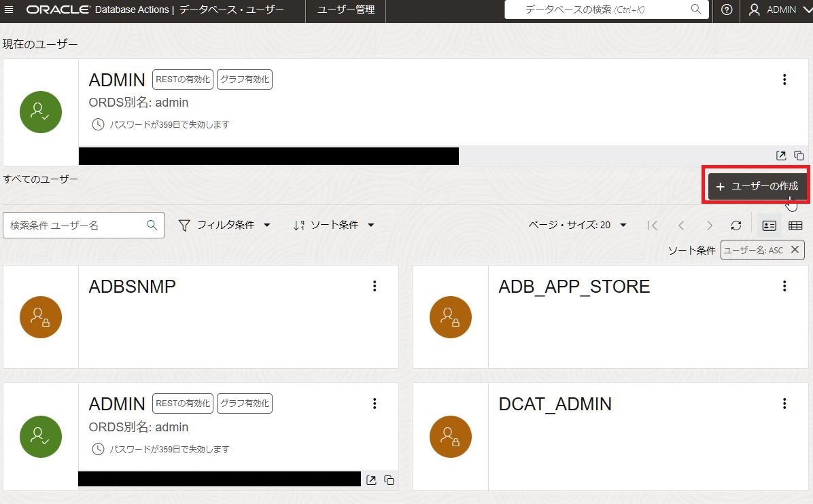
Task: Click the current user ADMIN green avatar
Action: 40,112
